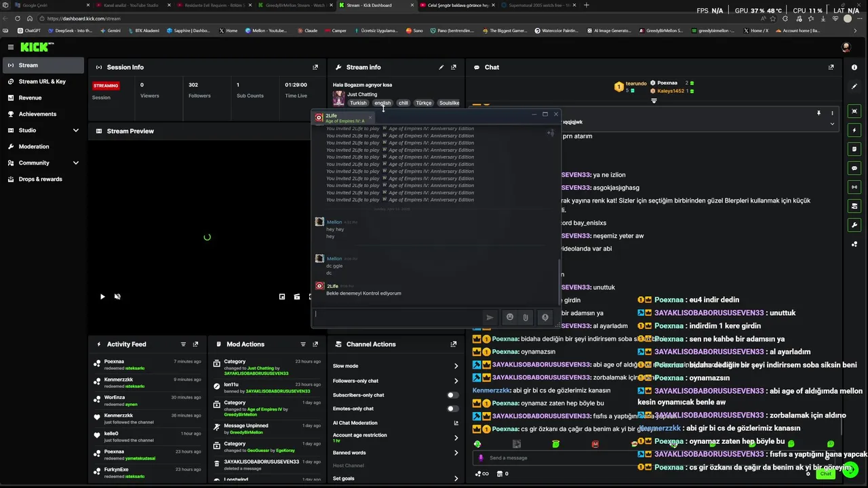
Task: Click the chill stream tag
Action: tap(403, 103)
